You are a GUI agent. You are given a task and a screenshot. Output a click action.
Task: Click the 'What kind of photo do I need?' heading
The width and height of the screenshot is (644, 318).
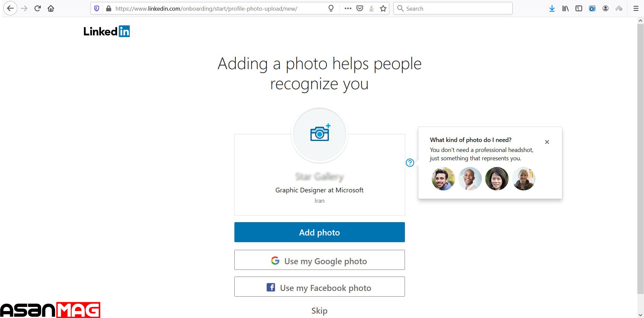pos(470,140)
